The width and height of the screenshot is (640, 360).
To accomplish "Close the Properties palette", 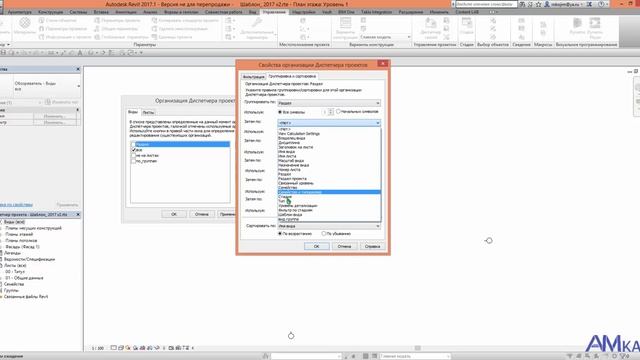I will pyautogui.click(x=78, y=69).
